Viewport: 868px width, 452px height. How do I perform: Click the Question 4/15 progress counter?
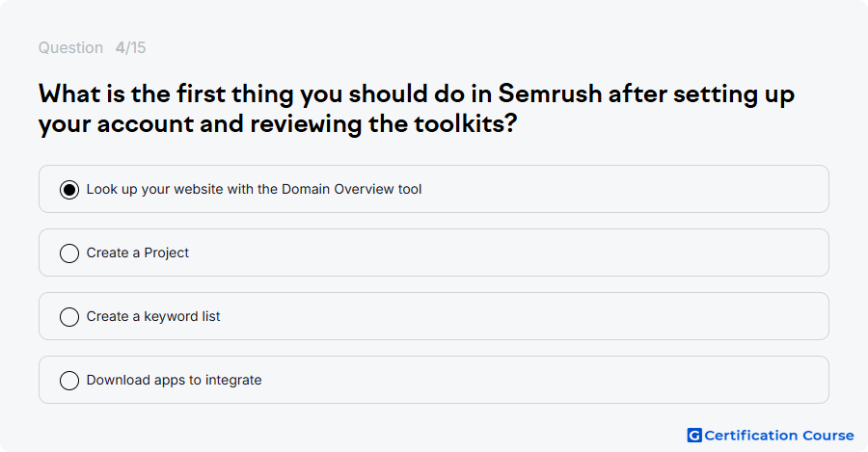pyautogui.click(x=92, y=47)
